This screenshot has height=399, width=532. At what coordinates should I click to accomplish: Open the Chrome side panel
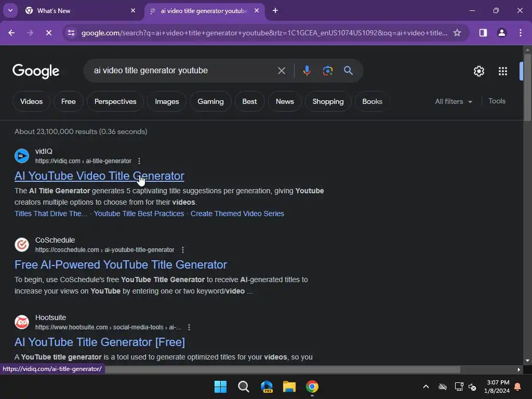[x=483, y=33]
